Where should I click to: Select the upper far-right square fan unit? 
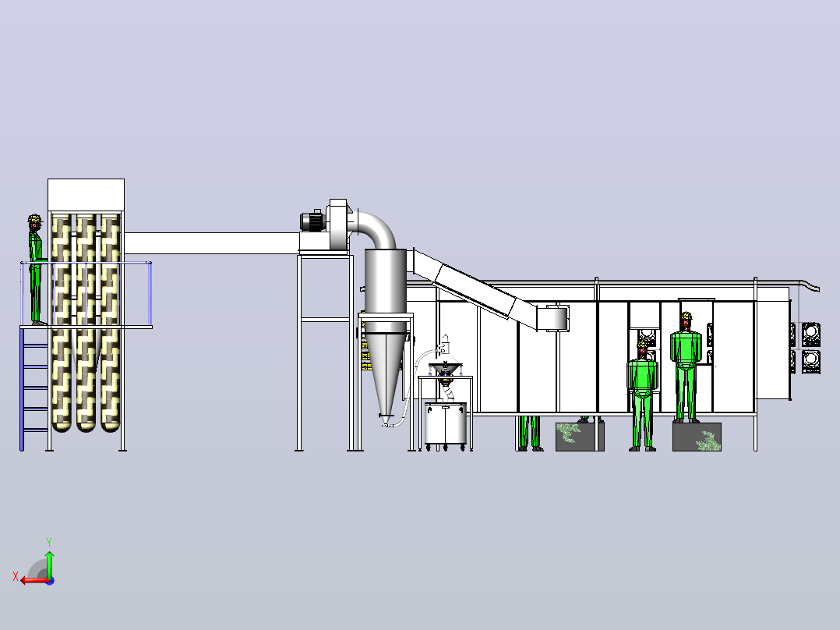tap(811, 334)
